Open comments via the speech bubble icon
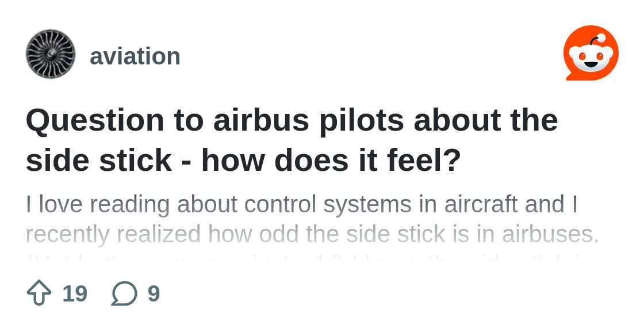Screen dimensions: 644x336 (x=124, y=293)
